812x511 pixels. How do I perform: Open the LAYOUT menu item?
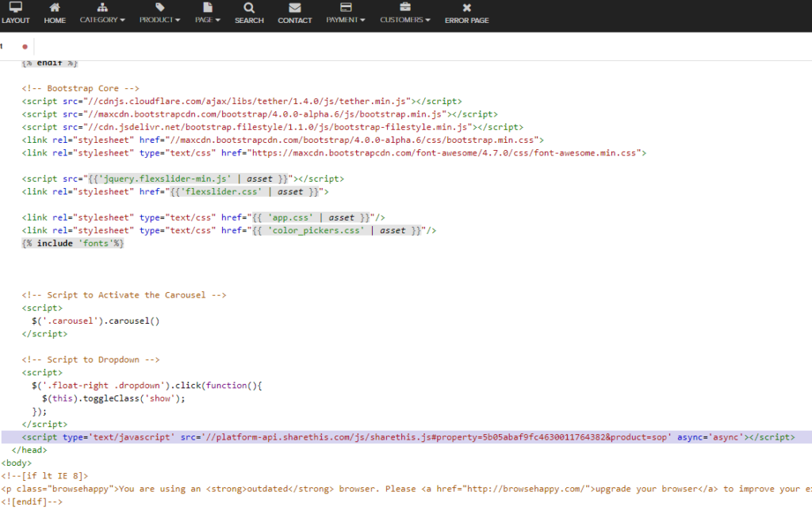coord(16,20)
